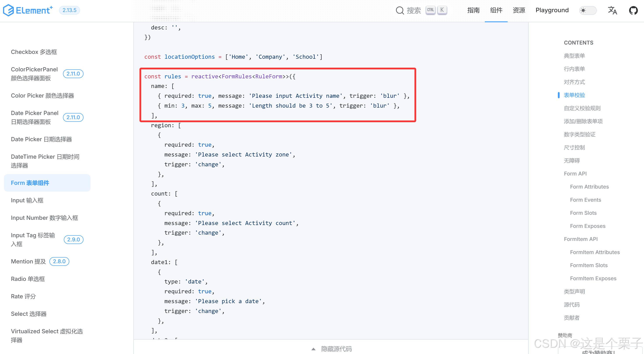Jump to Form Attributes in contents
Screen dimensions: 644x354
point(589,187)
